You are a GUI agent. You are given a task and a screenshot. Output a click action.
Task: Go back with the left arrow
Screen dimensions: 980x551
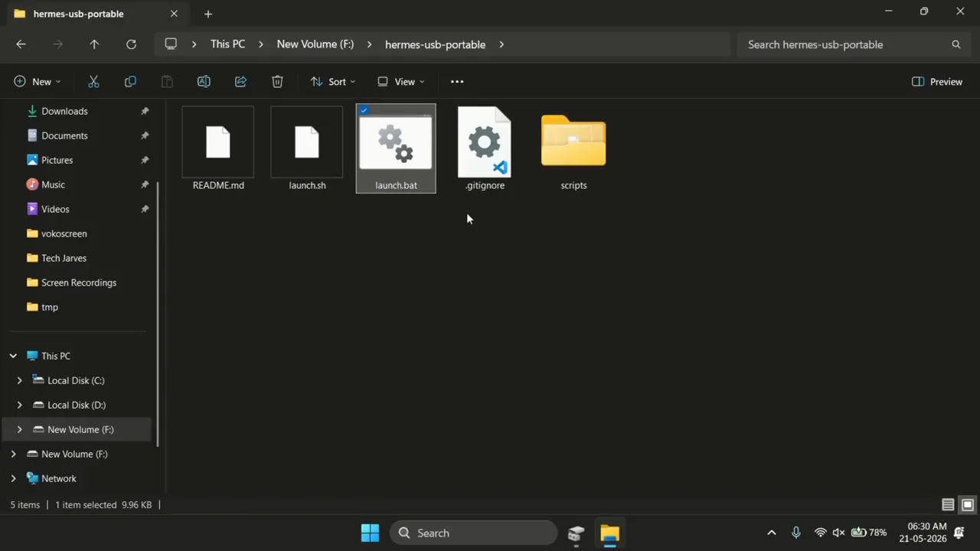(x=21, y=44)
